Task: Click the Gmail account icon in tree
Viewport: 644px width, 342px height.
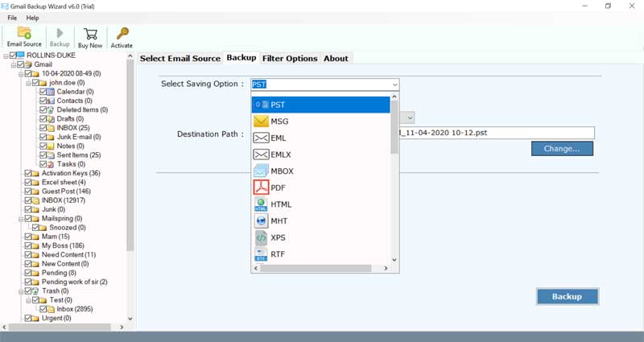Action: coord(28,64)
